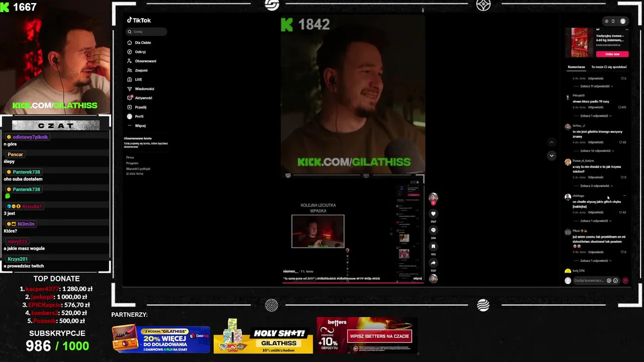Expand Zobacz 11 odpowiedzi replies

click(x=596, y=86)
